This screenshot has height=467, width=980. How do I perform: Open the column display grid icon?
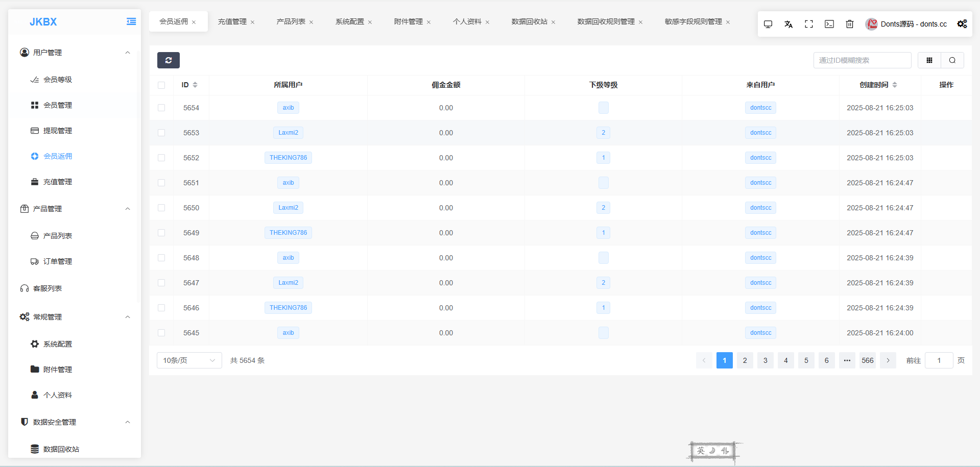pos(929,60)
